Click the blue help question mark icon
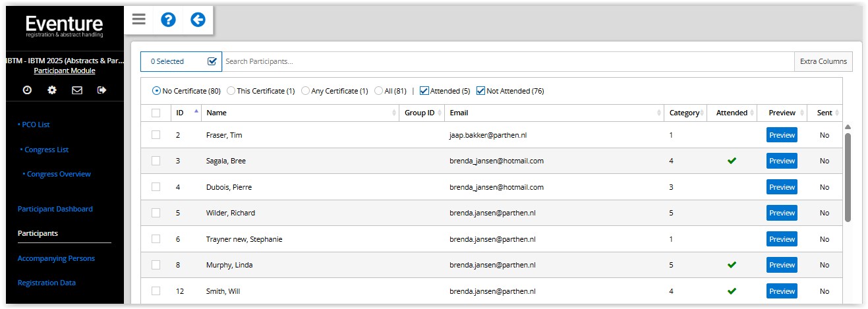 (168, 20)
